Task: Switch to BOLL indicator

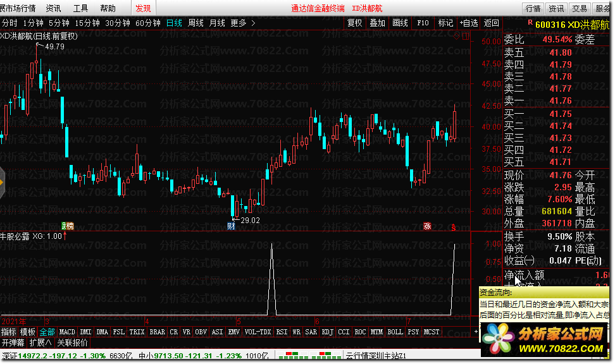Action: click(395, 332)
